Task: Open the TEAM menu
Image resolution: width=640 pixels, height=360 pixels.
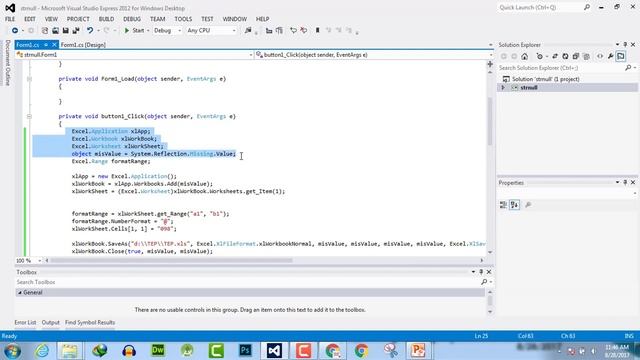Action: pyautogui.click(x=158, y=19)
